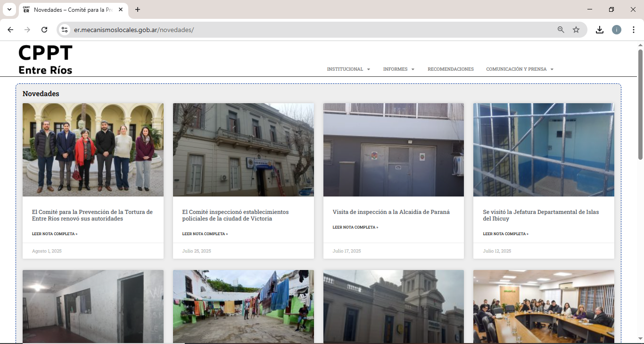Open the Chrome profile avatar
Screen dimensions: 644x344
click(617, 30)
